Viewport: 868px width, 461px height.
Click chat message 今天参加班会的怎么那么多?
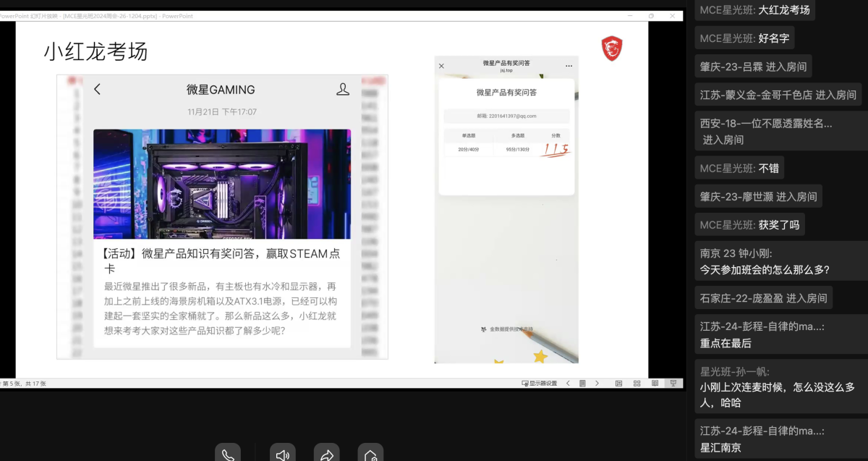pyautogui.click(x=764, y=270)
